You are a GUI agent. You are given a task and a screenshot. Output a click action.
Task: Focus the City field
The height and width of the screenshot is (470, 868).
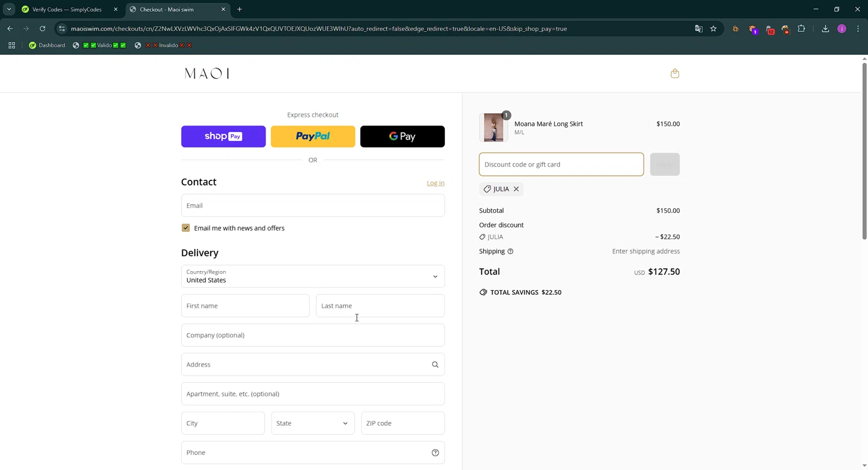coord(223,423)
